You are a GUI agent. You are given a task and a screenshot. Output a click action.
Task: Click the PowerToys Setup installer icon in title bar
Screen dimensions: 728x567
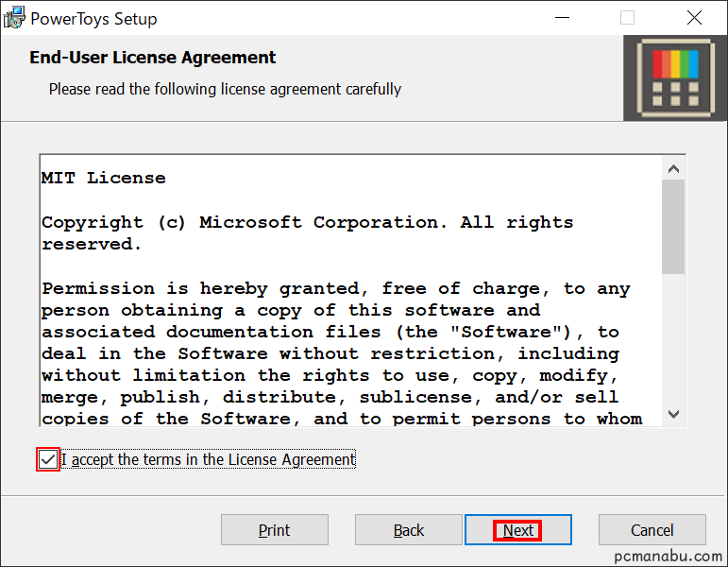[x=14, y=18]
